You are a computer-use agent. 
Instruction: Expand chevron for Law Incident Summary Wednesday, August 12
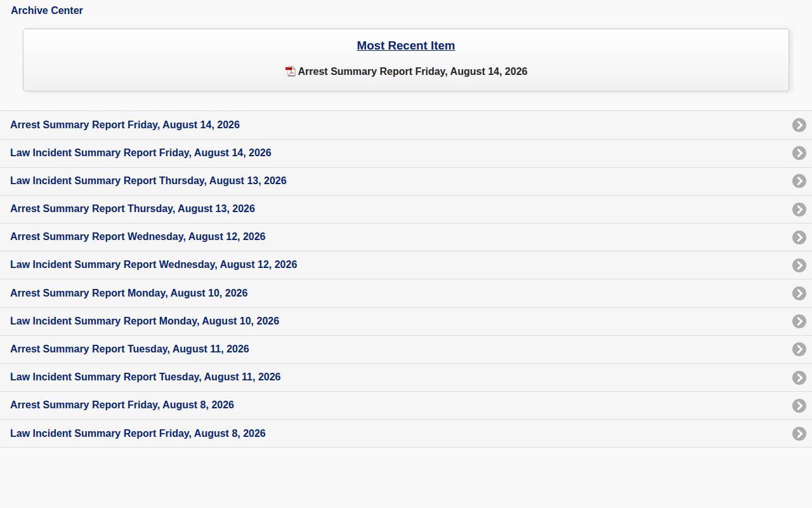coord(799,265)
